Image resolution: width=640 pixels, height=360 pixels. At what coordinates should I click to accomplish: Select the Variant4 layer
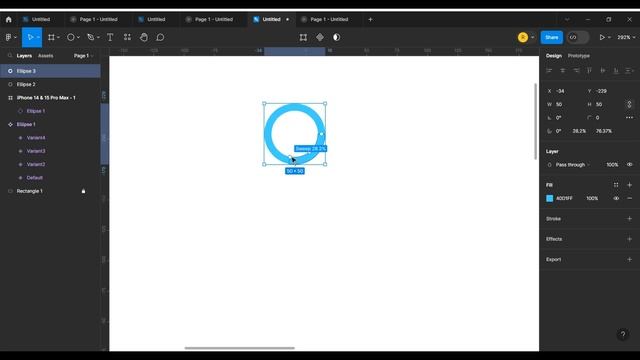(x=50, y=138)
